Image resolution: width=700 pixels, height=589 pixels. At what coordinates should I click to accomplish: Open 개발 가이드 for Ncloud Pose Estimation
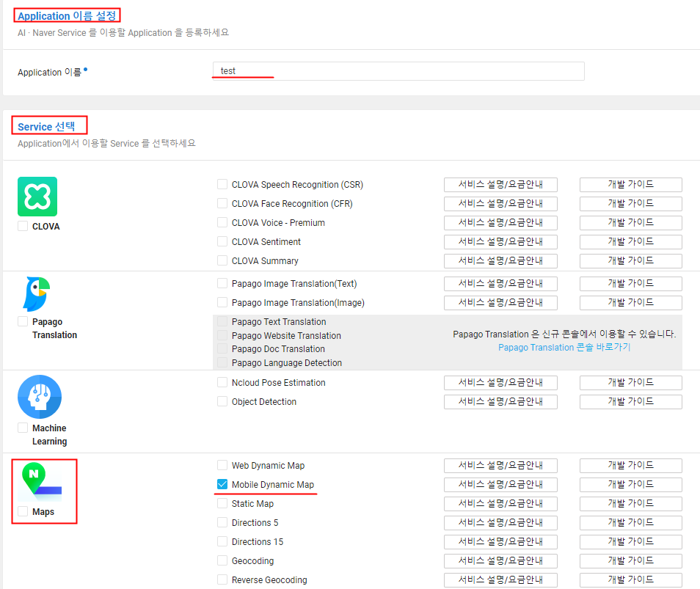point(631,382)
